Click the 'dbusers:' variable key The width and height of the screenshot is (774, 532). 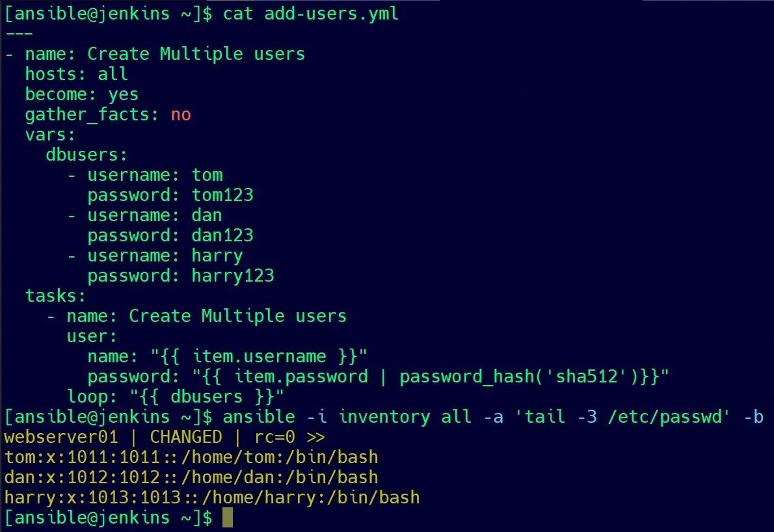(87, 155)
